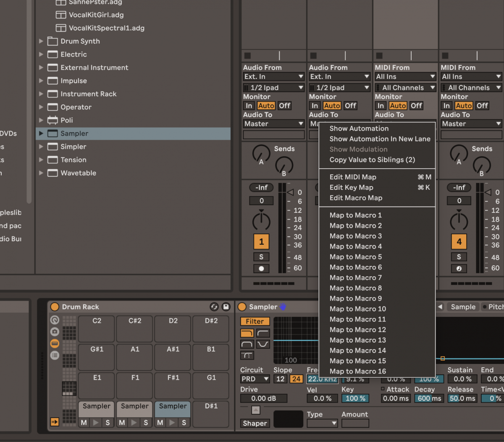Screen dimensions: 504x442
Task: Select the morph filter shape icon
Action: tap(247, 356)
